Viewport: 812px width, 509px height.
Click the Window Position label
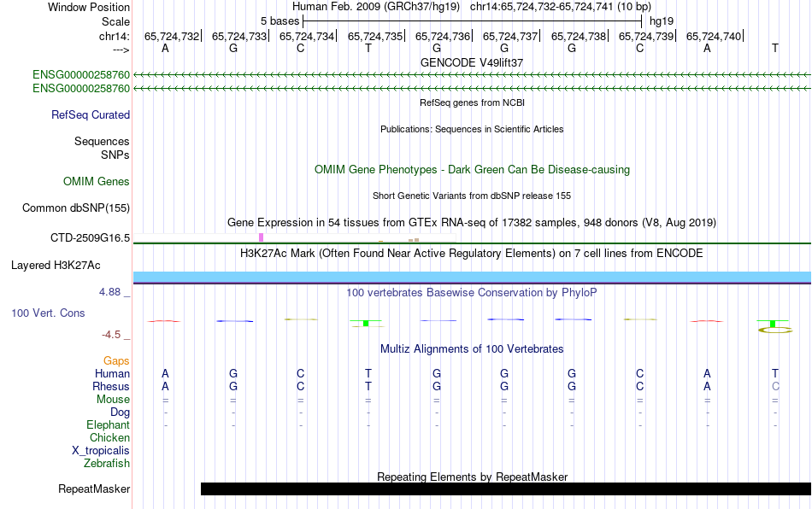pos(89,7)
